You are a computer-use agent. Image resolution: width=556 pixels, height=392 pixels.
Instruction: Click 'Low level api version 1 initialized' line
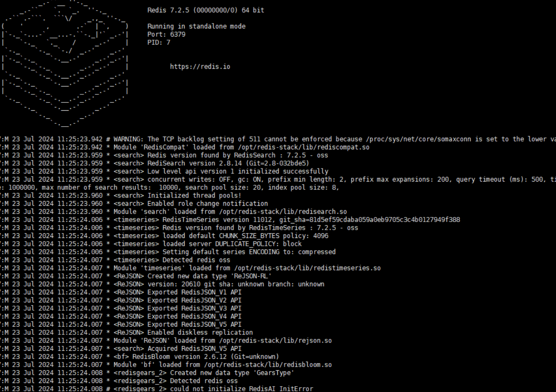click(164, 171)
